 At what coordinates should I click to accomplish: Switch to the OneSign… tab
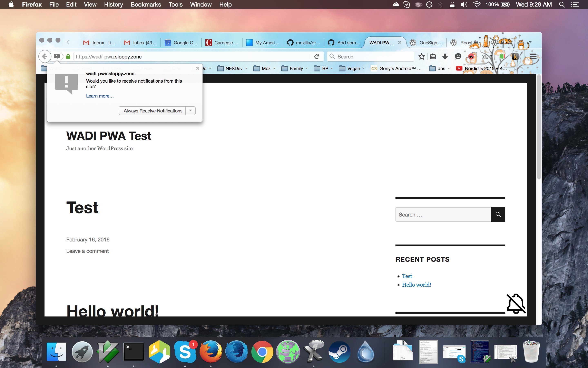426,43
